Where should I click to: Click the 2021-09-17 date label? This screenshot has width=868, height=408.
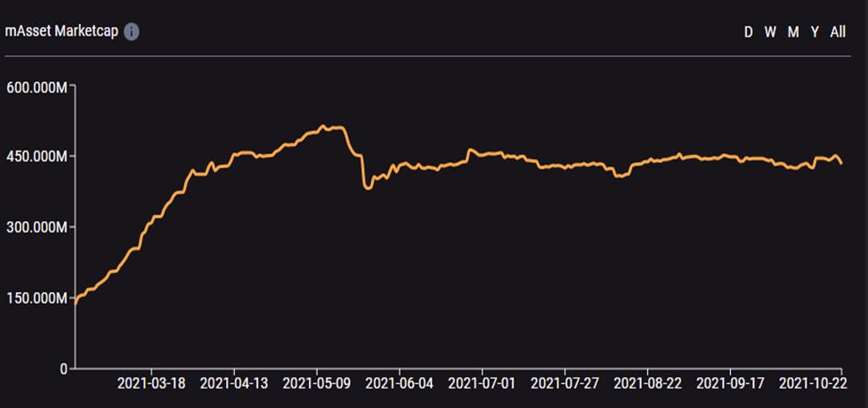pyautogui.click(x=730, y=383)
